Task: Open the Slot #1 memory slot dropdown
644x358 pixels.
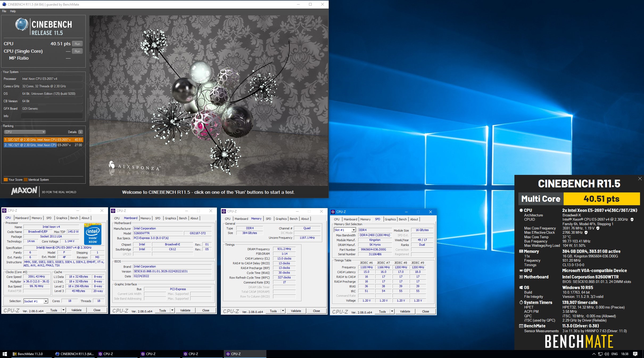Action: pyautogui.click(x=345, y=230)
